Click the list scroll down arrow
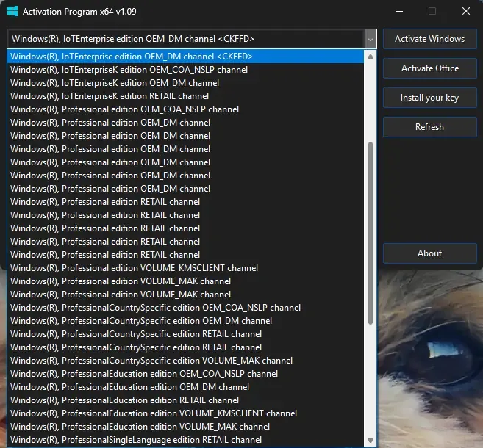 [371, 441]
